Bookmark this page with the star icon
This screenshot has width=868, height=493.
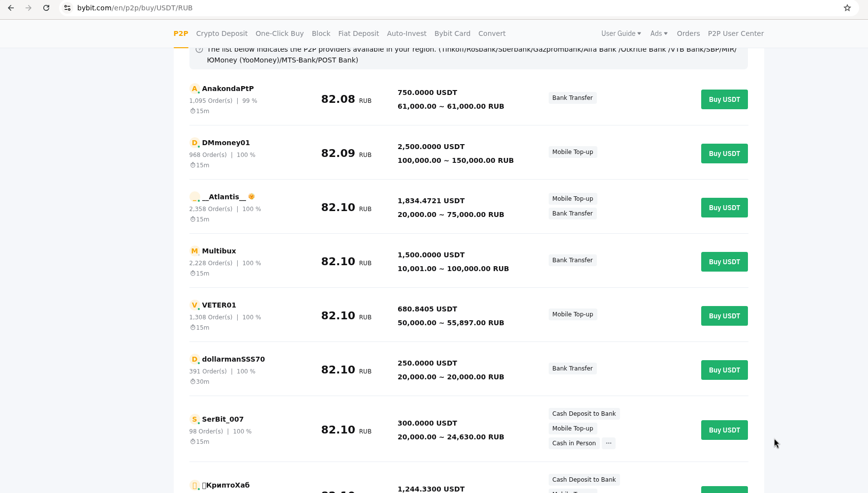pyautogui.click(x=847, y=8)
